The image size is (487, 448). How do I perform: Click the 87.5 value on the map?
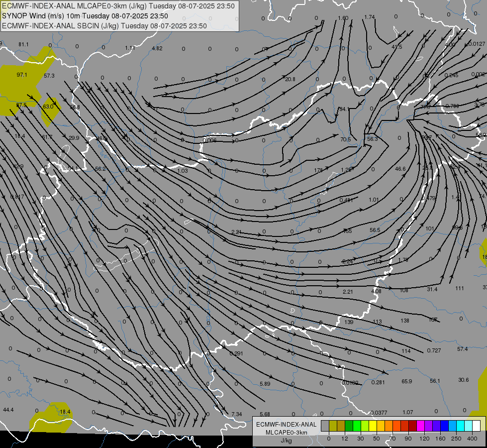tap(21, 106)
